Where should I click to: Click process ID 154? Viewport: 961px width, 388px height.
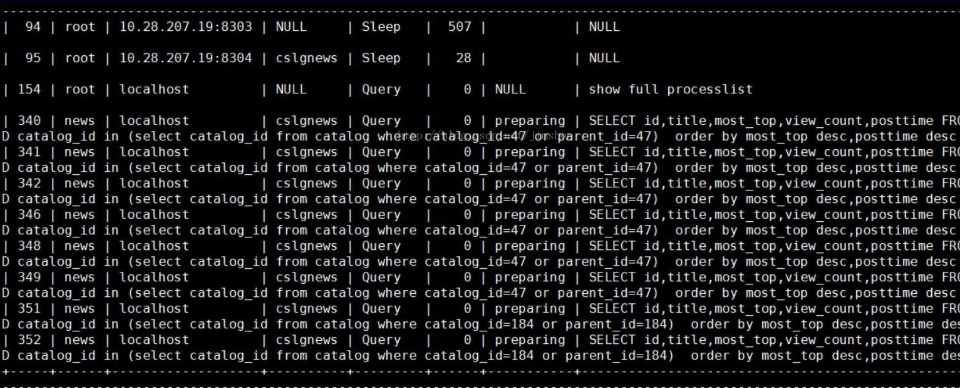[29, 89]
